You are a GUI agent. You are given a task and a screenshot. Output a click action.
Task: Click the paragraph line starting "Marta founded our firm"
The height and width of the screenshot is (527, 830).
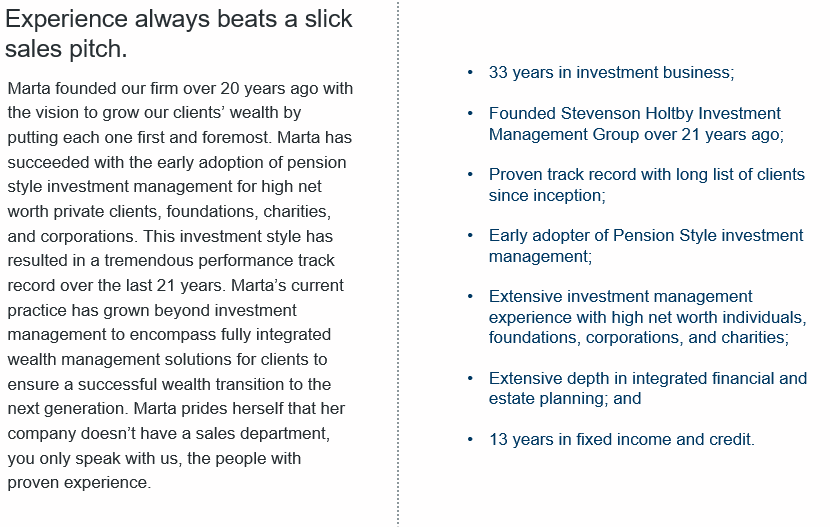tap(180, 88)
